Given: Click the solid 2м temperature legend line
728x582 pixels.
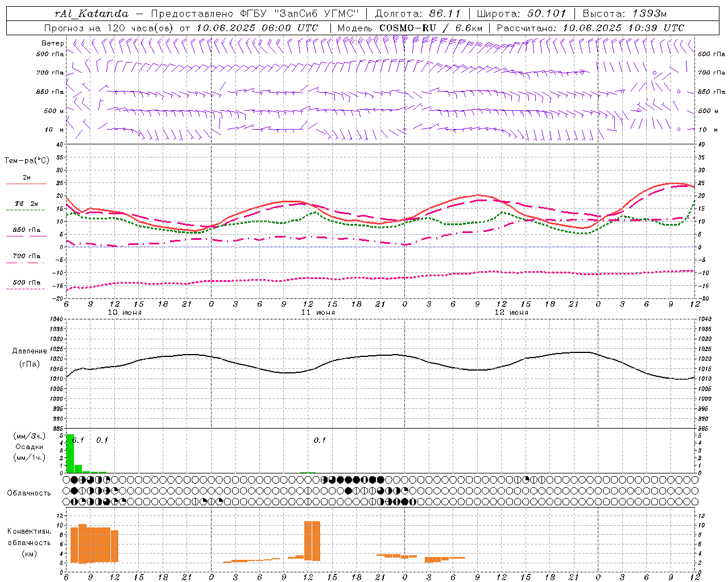Looking at the screenshot, I should [x=26, y=184].
